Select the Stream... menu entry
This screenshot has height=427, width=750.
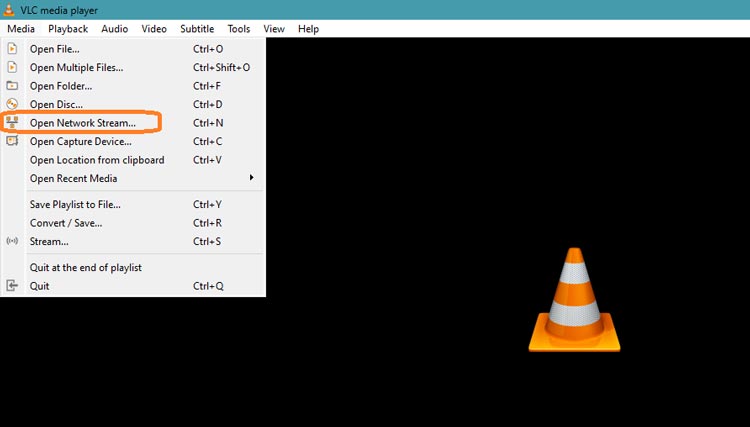[x=133, y=241]
